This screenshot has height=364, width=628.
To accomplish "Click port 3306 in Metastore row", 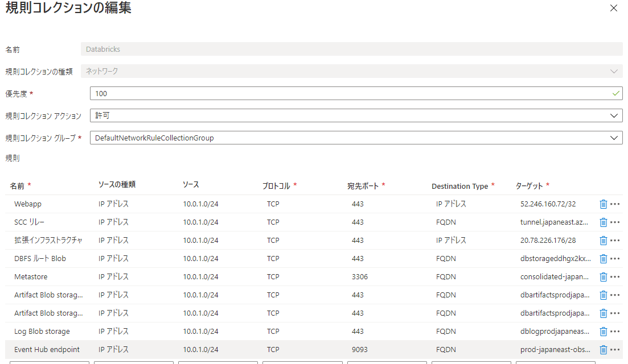I will [x=360, y=277].
